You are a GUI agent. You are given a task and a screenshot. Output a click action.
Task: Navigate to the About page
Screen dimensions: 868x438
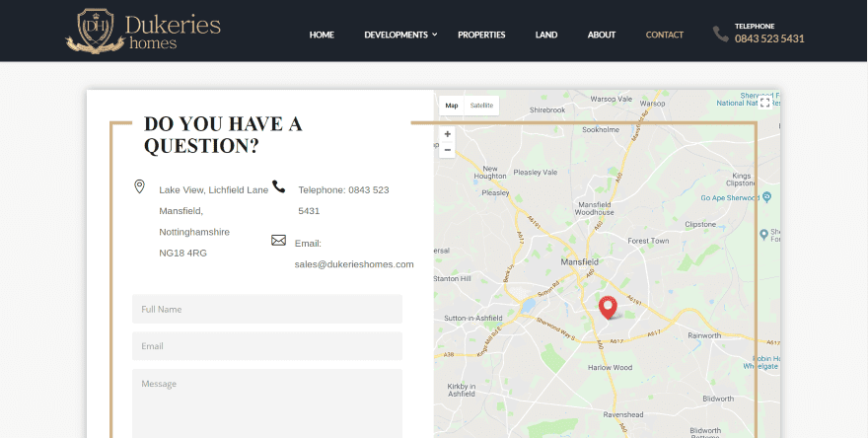point(602,35)
